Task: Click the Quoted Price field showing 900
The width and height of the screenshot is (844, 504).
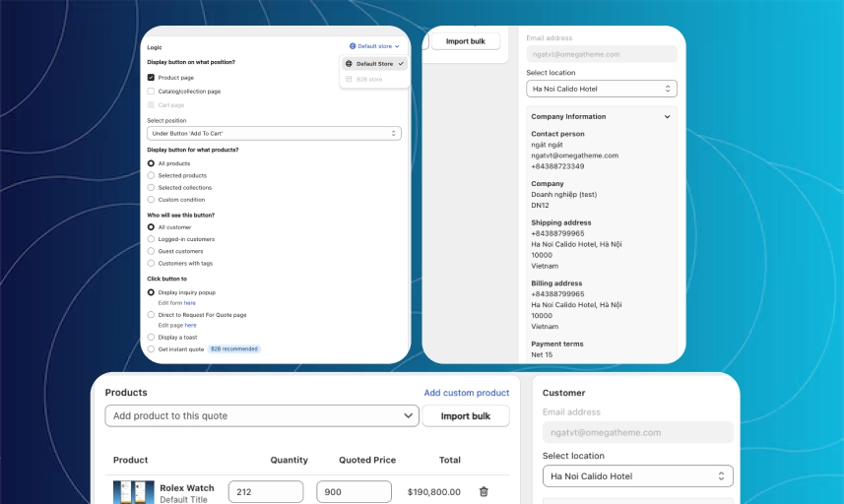Action: pyautogui.click(x=354, y=491)
